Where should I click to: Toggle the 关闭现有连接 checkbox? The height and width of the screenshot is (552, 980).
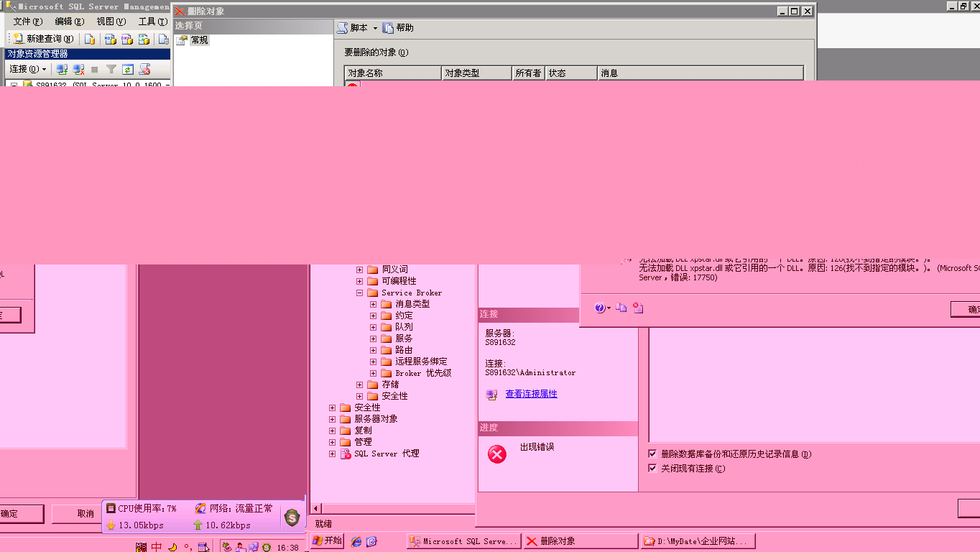point(652,468)
